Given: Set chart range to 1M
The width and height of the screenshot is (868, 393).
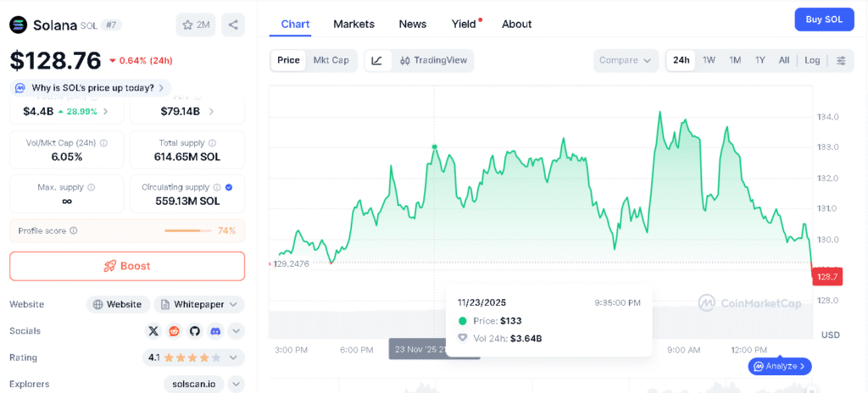Looking at the screenshot, I should pyautogui.click(x=735, y=60).
